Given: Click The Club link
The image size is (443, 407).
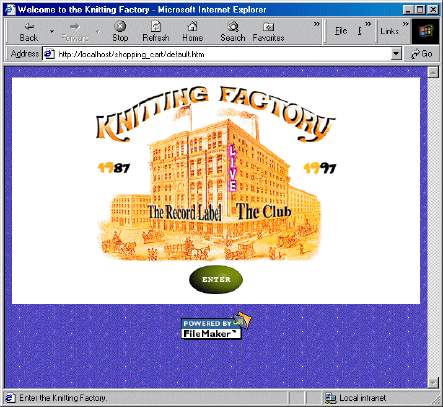Looking at the screenshot, I should click(264, 211).
